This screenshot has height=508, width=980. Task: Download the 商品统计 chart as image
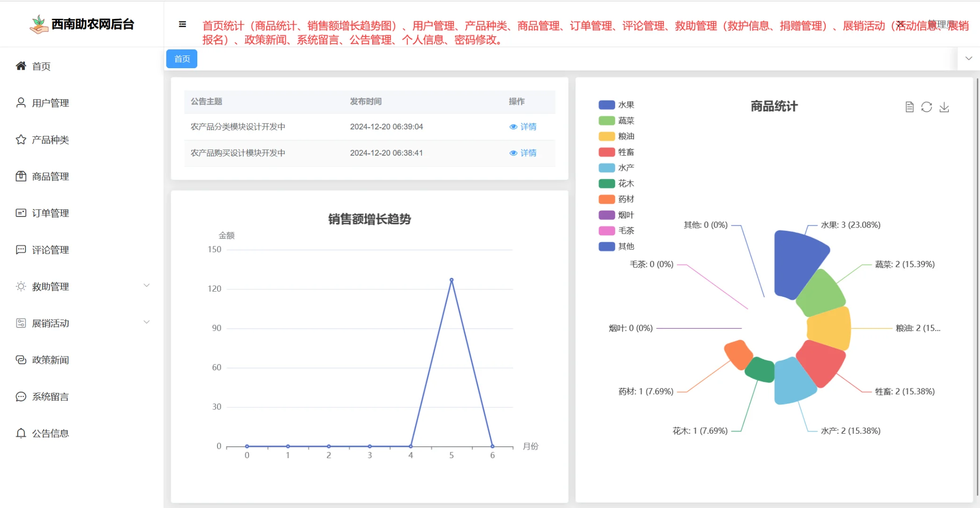click(944, 107)
